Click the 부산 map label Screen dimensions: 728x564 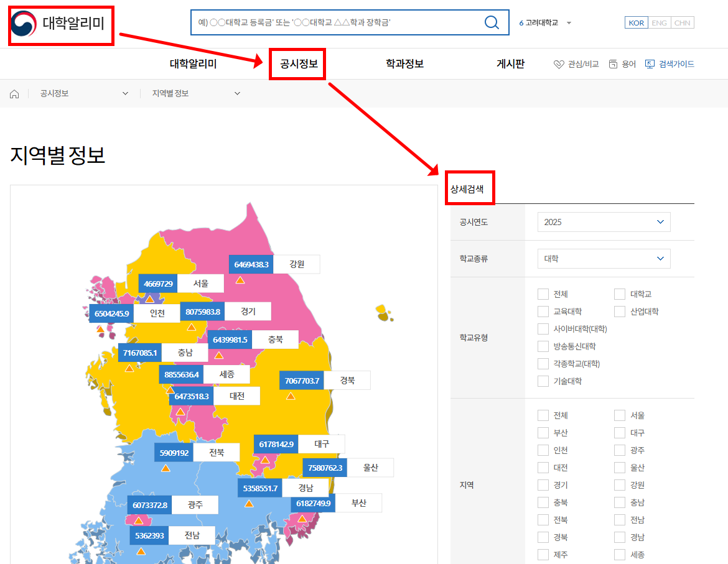point(359,503)
